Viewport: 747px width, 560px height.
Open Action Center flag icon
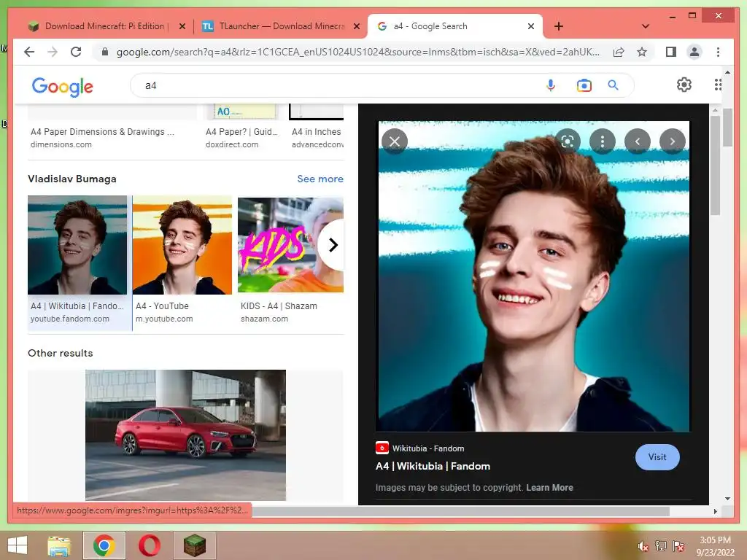pos(678,546)
